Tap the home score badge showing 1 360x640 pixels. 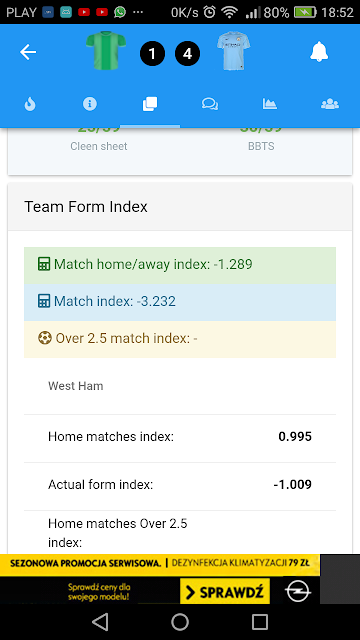point(152,54)
